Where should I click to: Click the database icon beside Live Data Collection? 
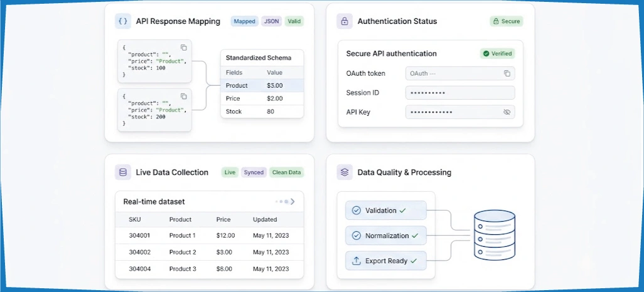click(123, 172)
